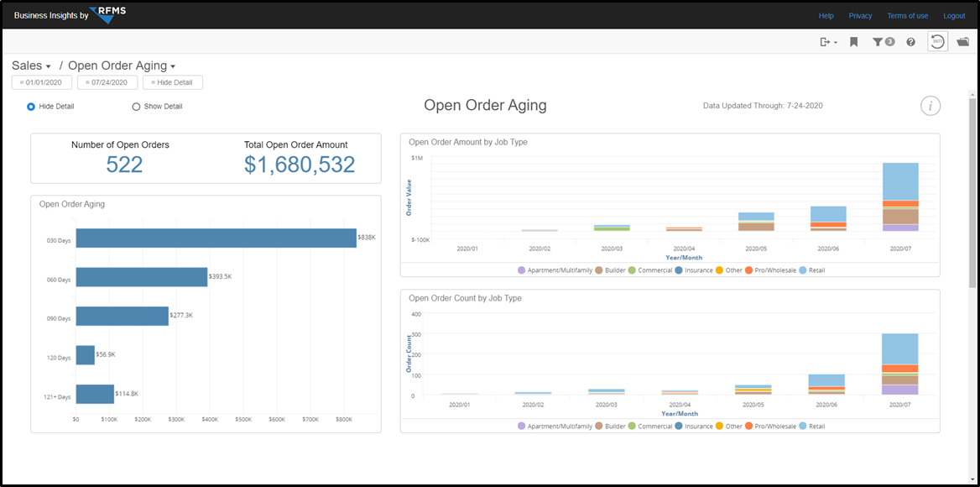Click Builder legend in Open Order Amount chart
Screen dimensions: 980x487
pos(610,270)
